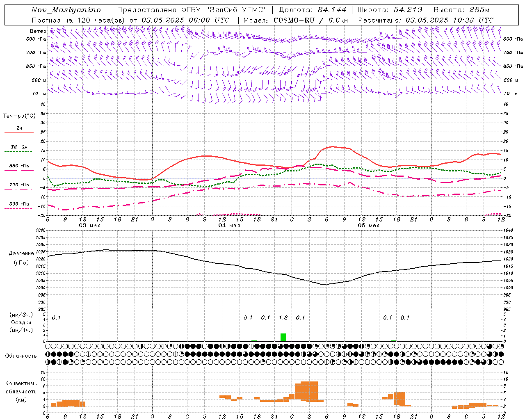The height and width of the screenshot is (420, 525).
Task: Click the 05 мая date label
Action: pyautogui.click(x=368, y=226)
